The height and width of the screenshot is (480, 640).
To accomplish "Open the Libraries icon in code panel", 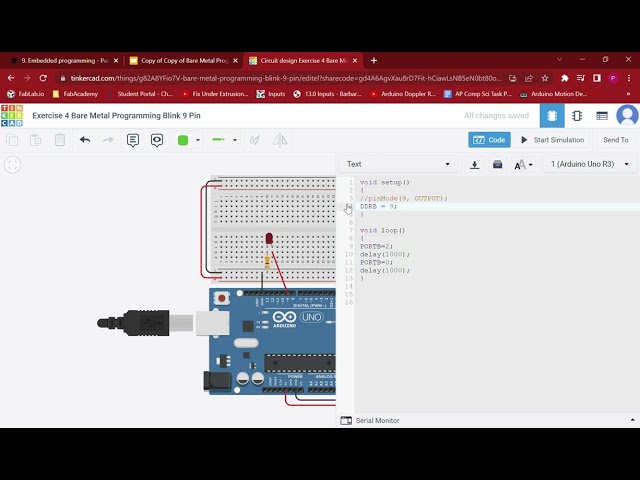I will click(497, 164).
